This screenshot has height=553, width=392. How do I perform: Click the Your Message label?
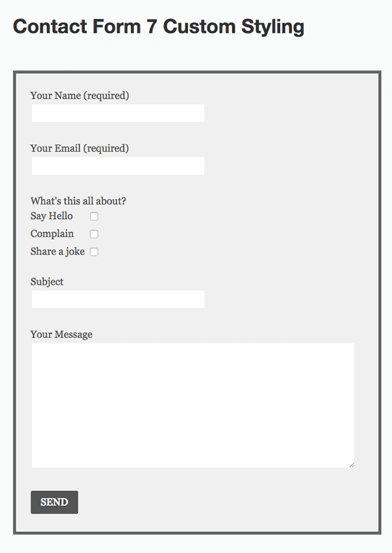pyautogui.click(x=61, y=334)
